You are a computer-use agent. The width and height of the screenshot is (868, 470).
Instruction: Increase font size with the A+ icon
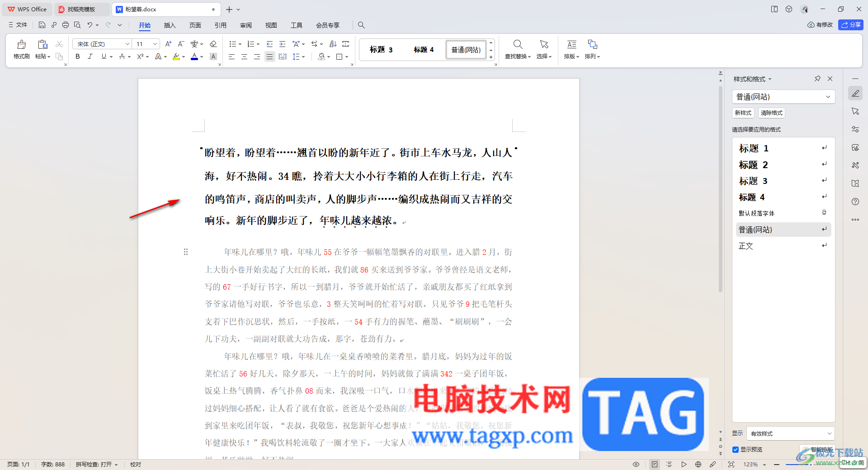pos(168,44)
